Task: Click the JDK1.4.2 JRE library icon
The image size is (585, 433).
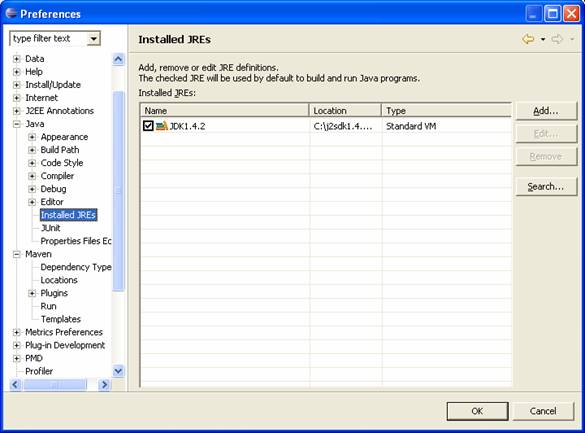Action: tap(162, 126)
